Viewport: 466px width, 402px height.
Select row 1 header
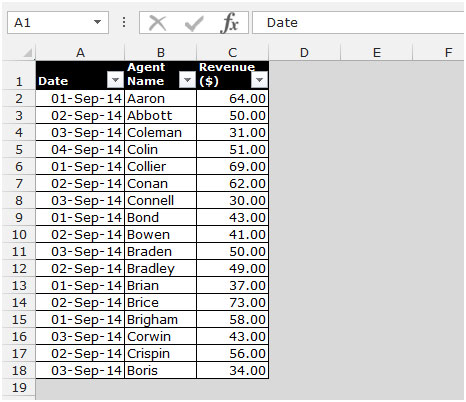point(19,75)
